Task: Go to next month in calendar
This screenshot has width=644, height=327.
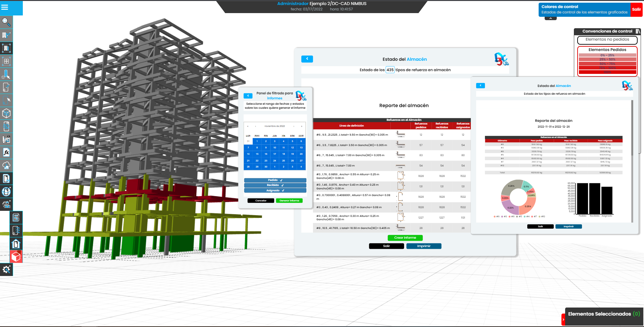Action: pos(294,126)
